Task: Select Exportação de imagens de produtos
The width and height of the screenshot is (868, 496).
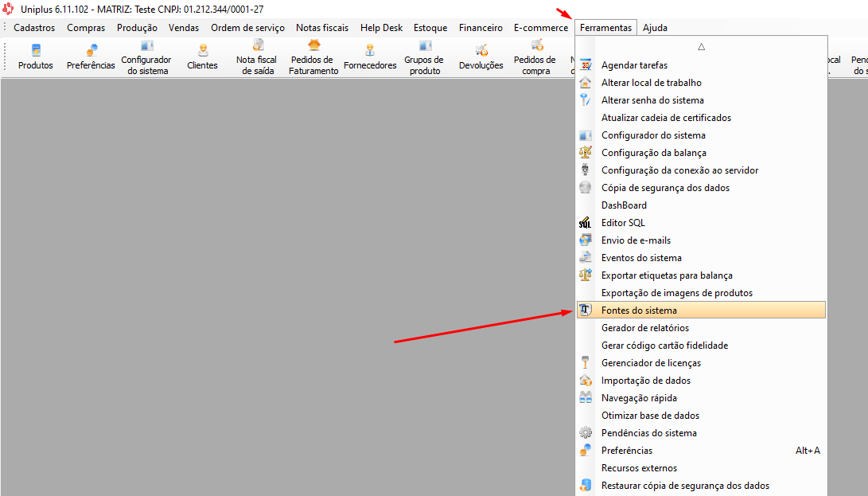Action: pos(702,293)
